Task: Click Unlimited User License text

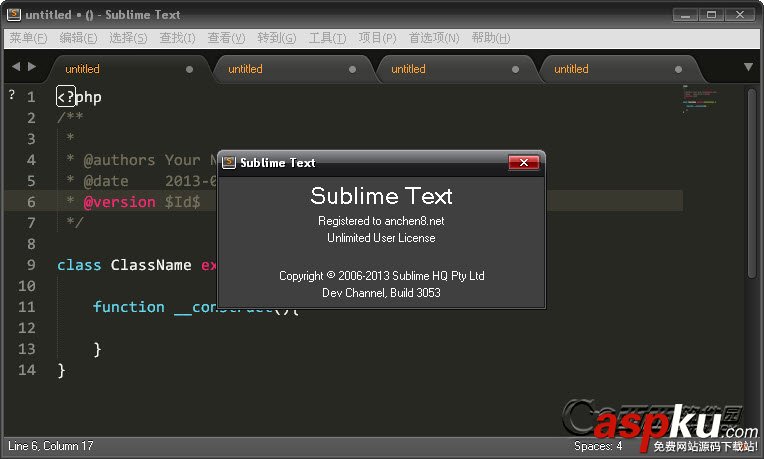Action: (x=381, y=238)
